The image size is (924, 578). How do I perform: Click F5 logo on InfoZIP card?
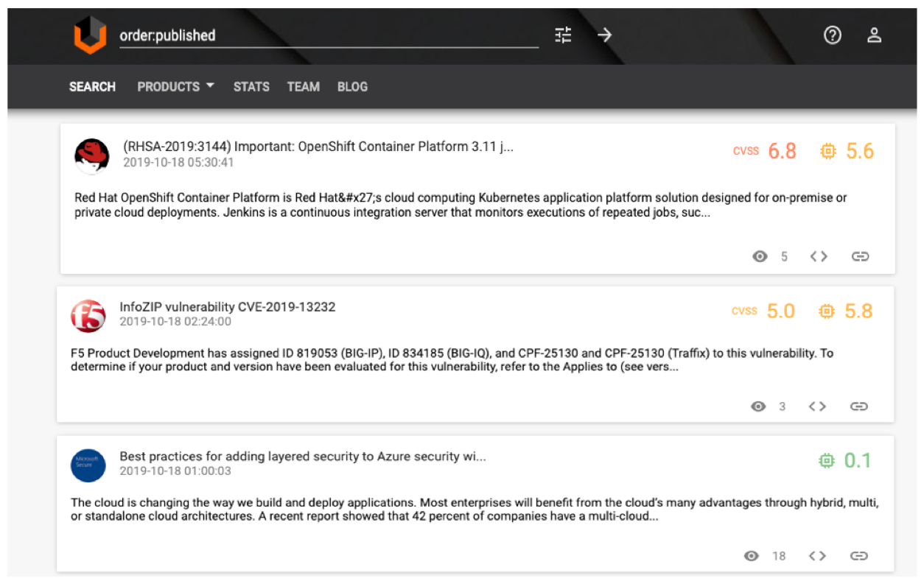point(88,316)
